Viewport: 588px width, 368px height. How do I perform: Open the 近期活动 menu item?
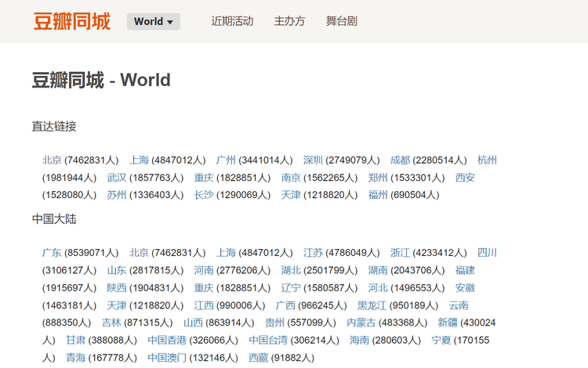[x=232, y=21]
